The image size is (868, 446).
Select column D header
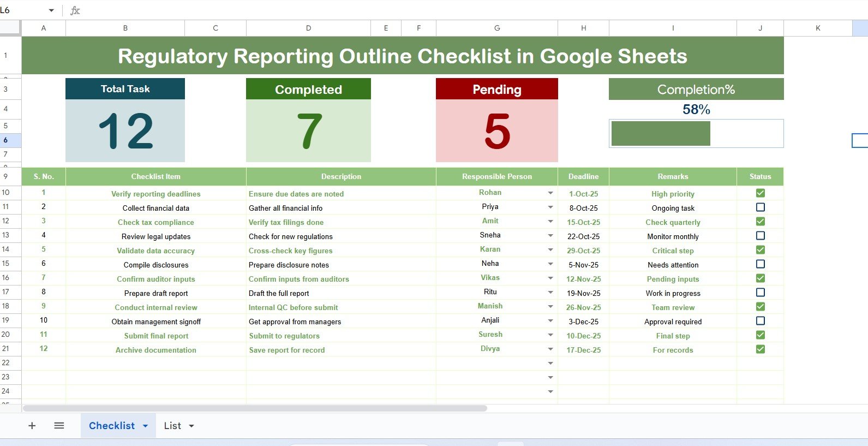(x=308, y=28)
